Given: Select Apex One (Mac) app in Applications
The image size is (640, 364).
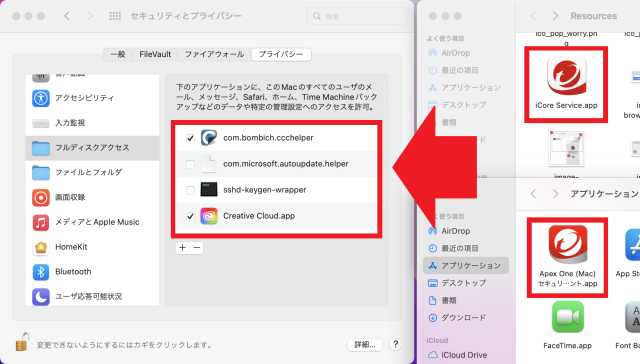Looking at the screenshot, I should click(x=567, y=257).
